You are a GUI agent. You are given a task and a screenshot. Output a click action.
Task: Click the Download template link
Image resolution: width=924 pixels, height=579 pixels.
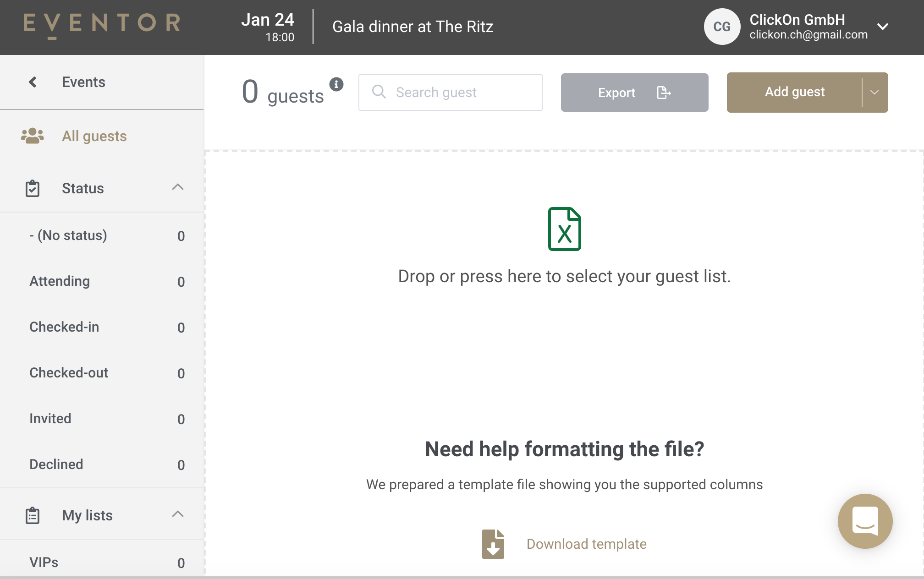coord(586,544)
